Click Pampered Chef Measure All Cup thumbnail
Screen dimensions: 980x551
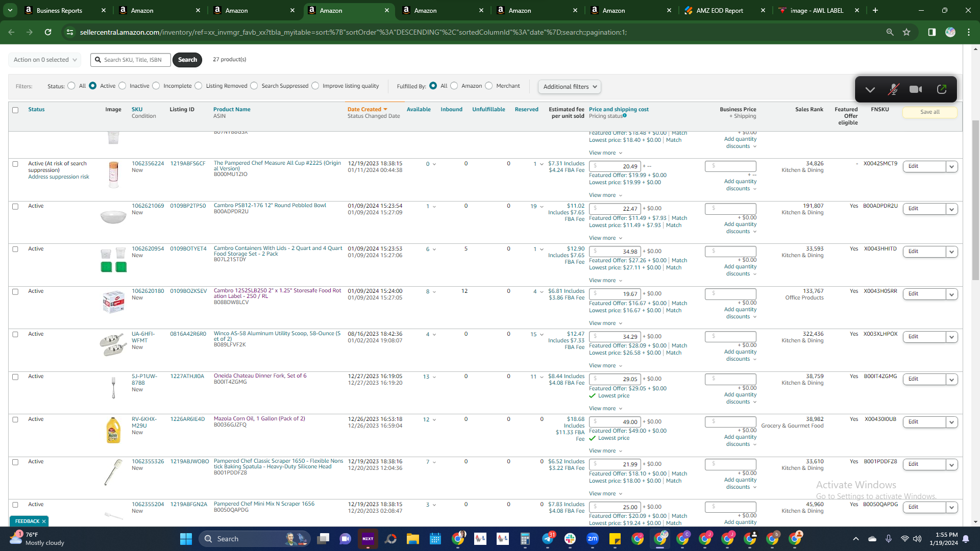(113, 174)
